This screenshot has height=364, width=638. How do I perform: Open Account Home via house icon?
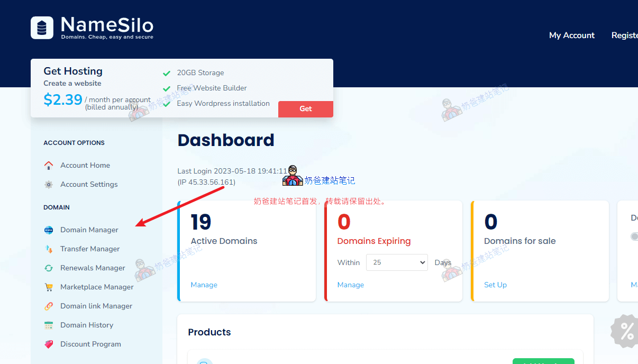pos(49,166)
